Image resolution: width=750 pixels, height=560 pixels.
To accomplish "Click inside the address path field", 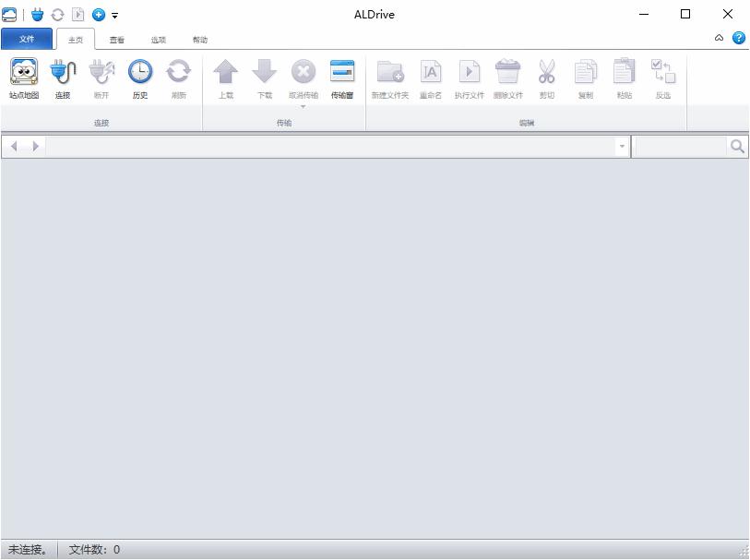I will (x=330, y=147).
